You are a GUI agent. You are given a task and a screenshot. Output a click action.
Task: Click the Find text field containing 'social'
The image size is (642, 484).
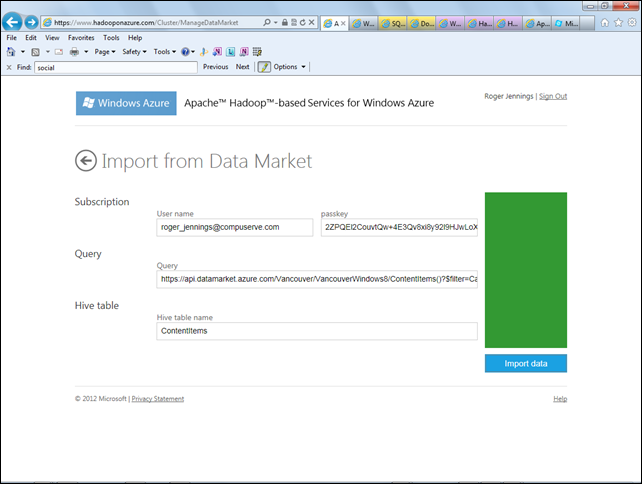tap(116, 68)
